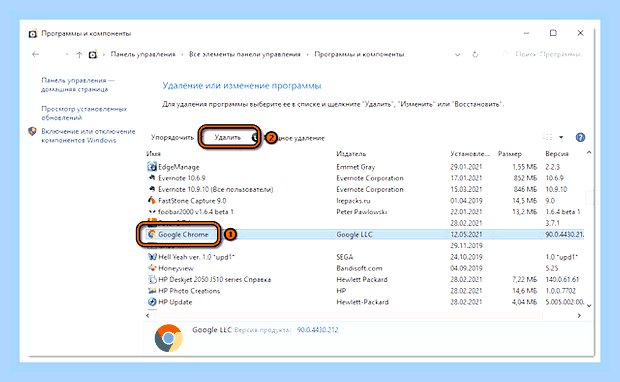Click the FastStone Capture 9.0 icon
The height and width of the screenshot is (382, 620).
tap(152, 200)
